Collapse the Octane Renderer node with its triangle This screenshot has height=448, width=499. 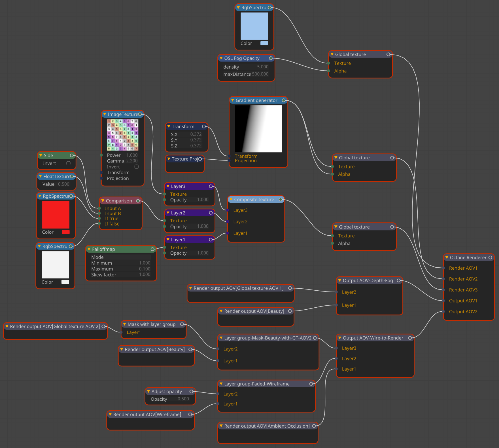[447, 257]
